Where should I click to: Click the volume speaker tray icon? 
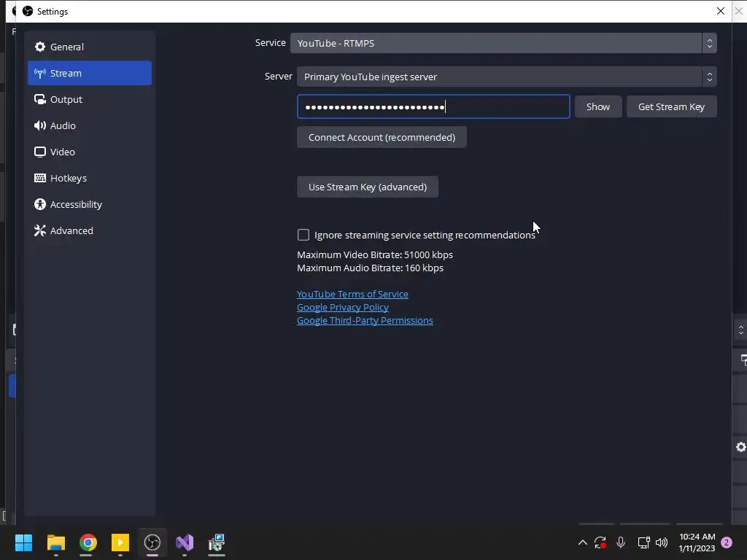click(662, 542)
